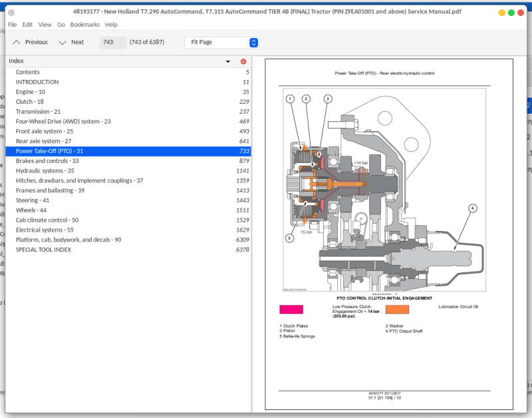Open the Bookmarks menu
Image resolution: width=532 pixels, height=418 pixels.
[x=85, y=25]
